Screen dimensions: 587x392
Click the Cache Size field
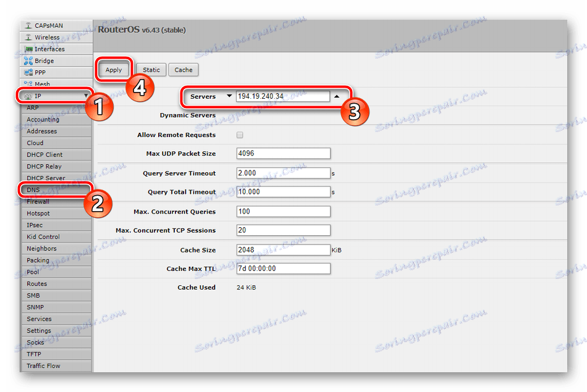[284, 250]
